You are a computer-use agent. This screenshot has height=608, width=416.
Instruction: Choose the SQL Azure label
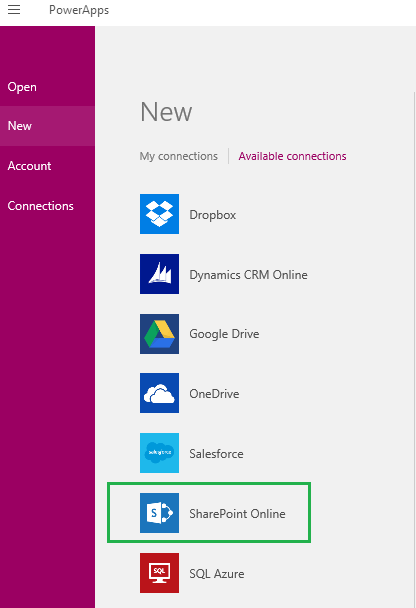(217, 574)
